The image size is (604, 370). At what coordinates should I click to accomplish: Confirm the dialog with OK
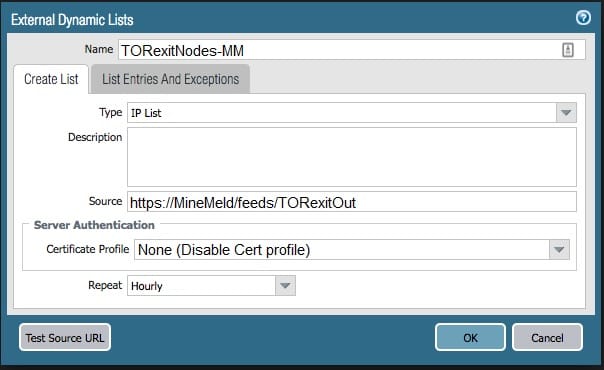pos(470,338)
